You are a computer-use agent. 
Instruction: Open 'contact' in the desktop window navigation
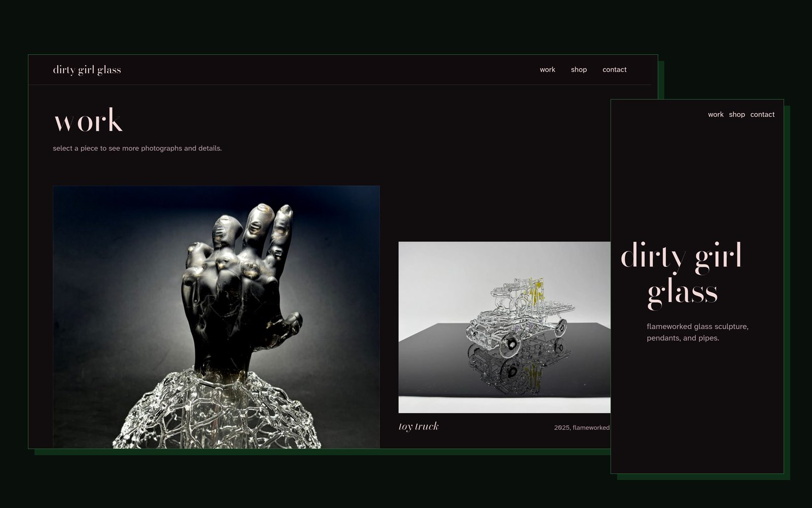point(614,70)
